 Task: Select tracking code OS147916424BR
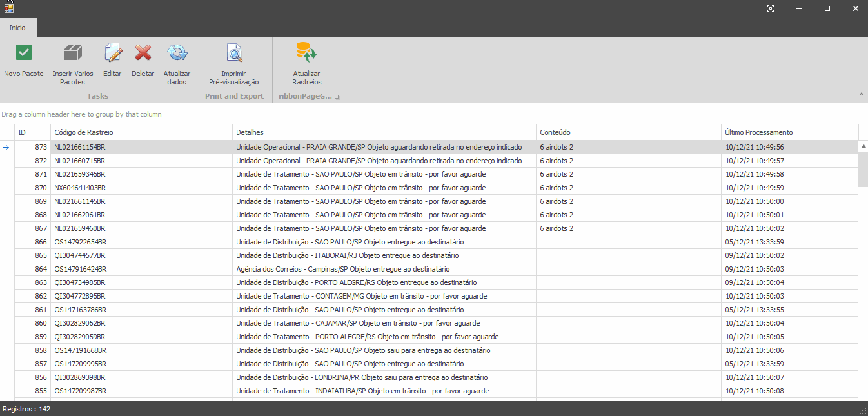coord(80,269)
